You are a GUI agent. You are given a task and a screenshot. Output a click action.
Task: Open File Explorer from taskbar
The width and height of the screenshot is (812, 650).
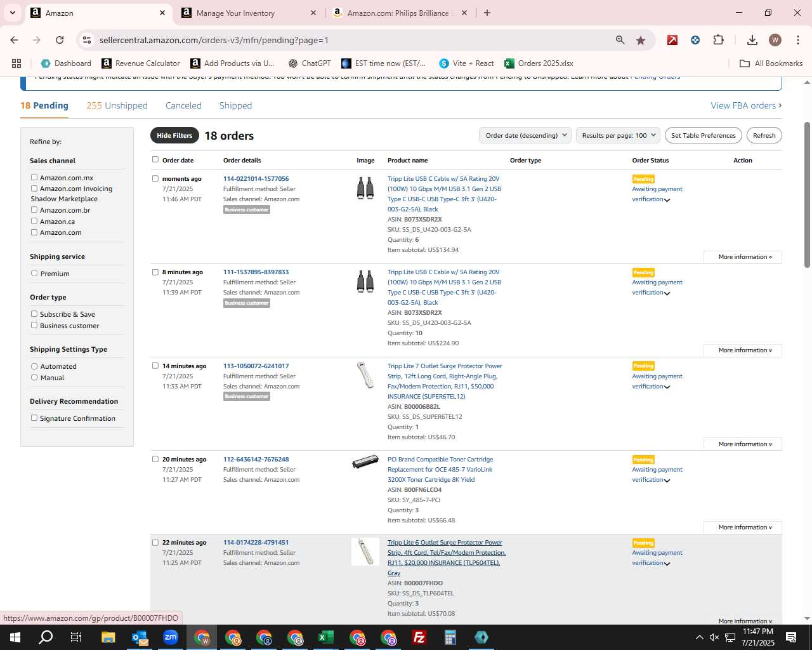pyautogui.click(x=108, y=637)
